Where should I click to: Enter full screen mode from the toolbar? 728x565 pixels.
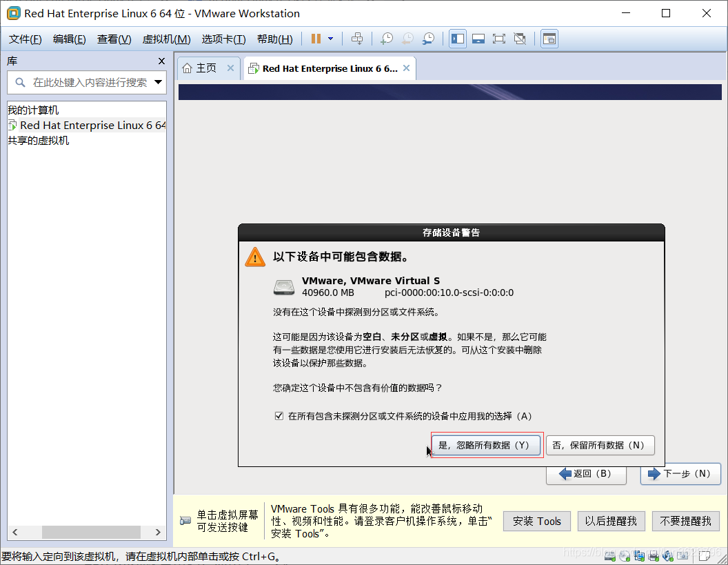[498, 39]
